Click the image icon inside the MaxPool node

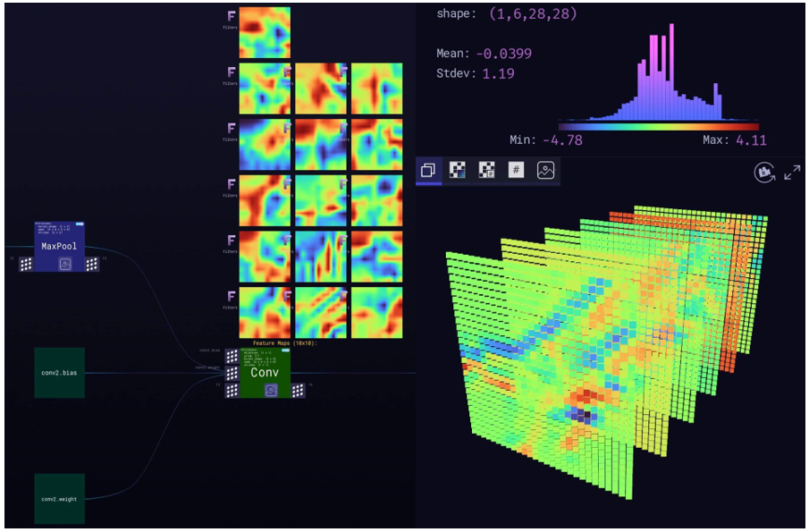coord(65,264)
